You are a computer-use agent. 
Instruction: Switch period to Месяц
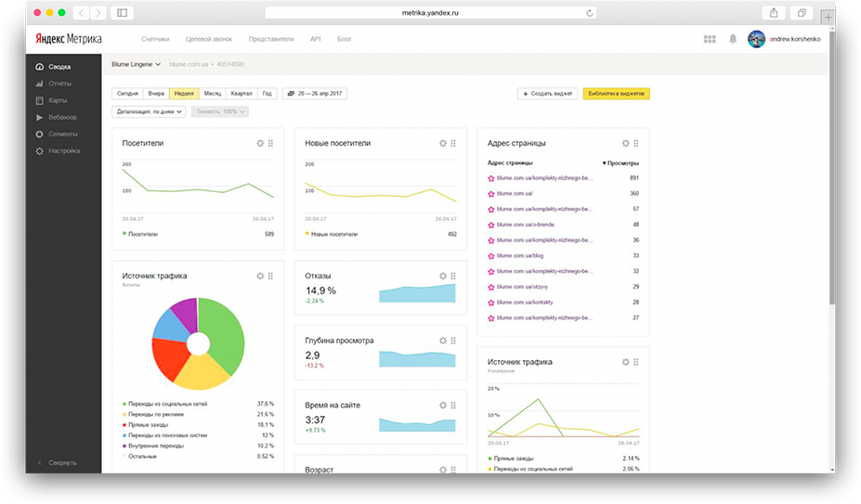pyautogui.click(x=213, y=94)
